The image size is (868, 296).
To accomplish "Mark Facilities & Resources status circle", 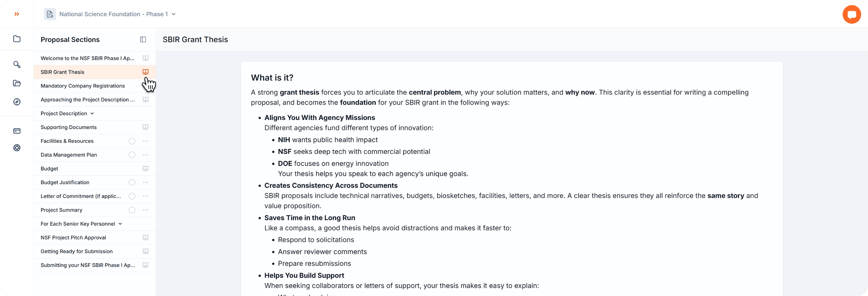I will point(132,141).
